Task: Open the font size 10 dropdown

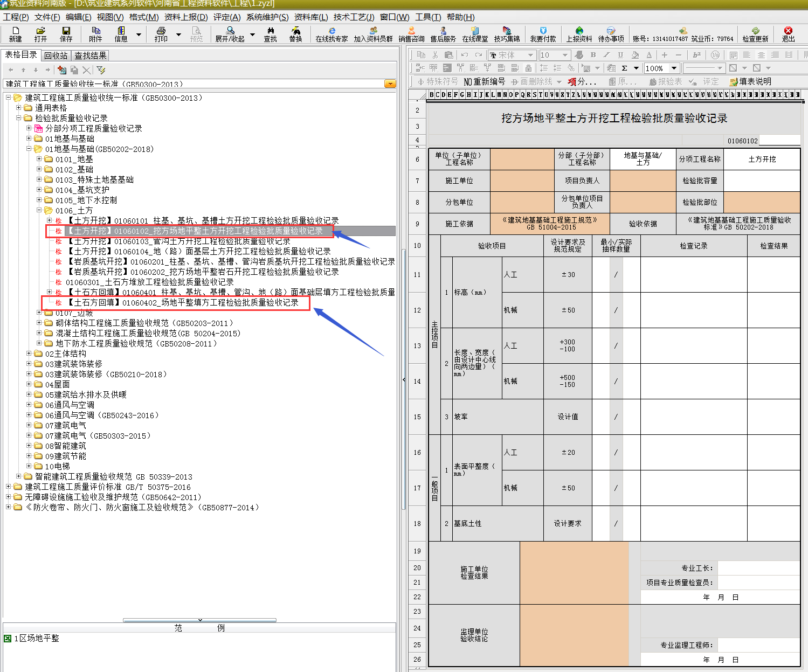Action: 565,55
